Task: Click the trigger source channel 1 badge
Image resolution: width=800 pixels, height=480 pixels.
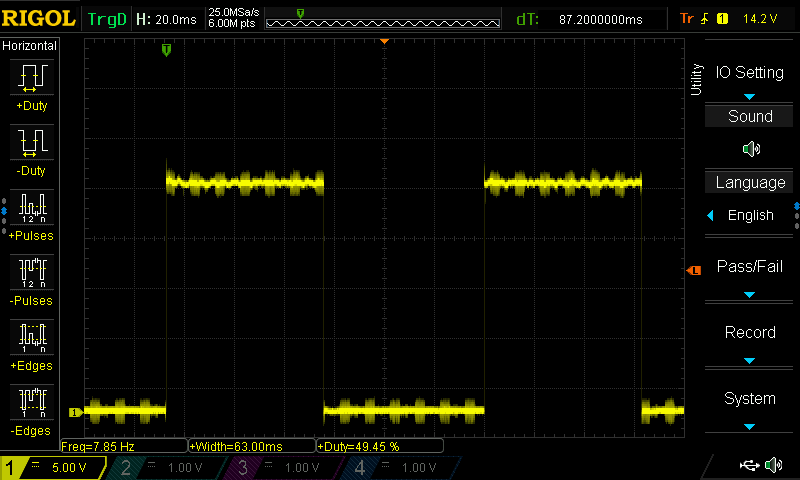Action: [x=722, y=19]
